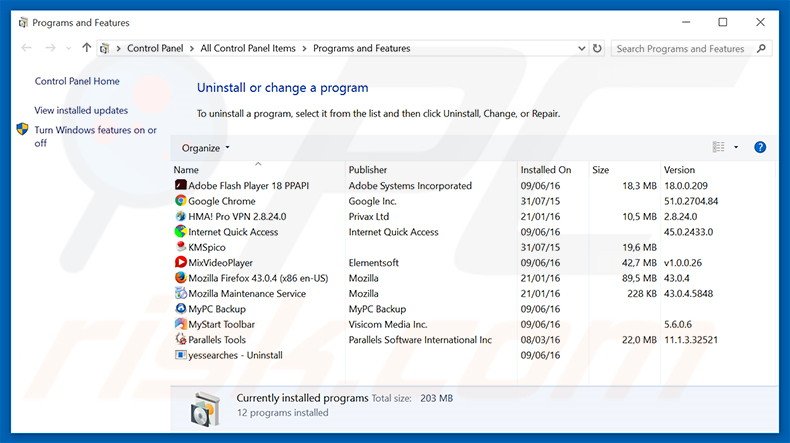Image resolution: width=790 pixels, height=443 pixels.
Task: Click the Google Chrome program icon
Action: click(180, 201)
